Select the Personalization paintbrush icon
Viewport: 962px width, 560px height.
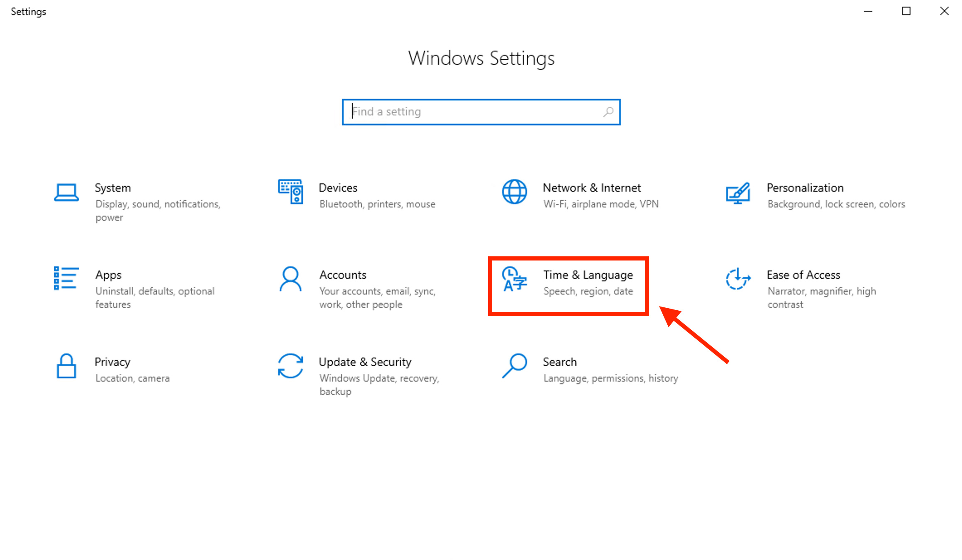tap(738, 193)
